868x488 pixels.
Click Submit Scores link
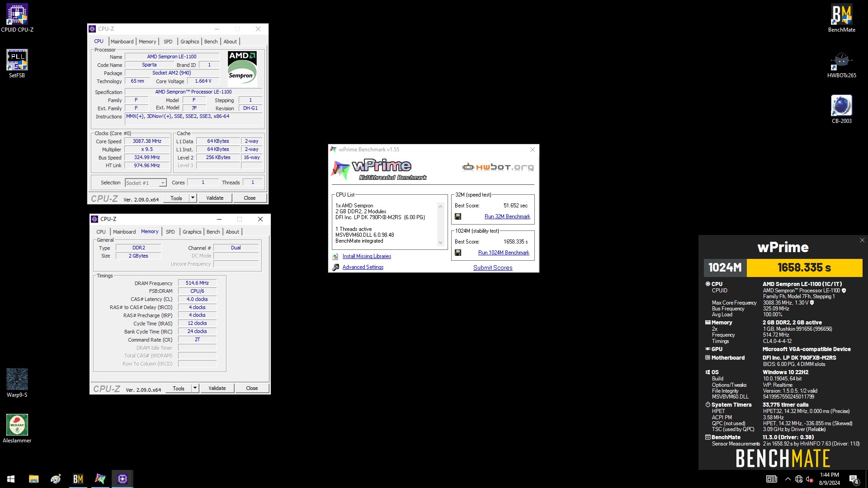[493, 267]
